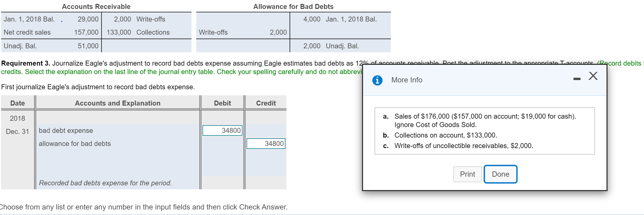The image size is (644, 215).
Task: Click the info icon in the More Info dialog
Action: tap(377, 80)
